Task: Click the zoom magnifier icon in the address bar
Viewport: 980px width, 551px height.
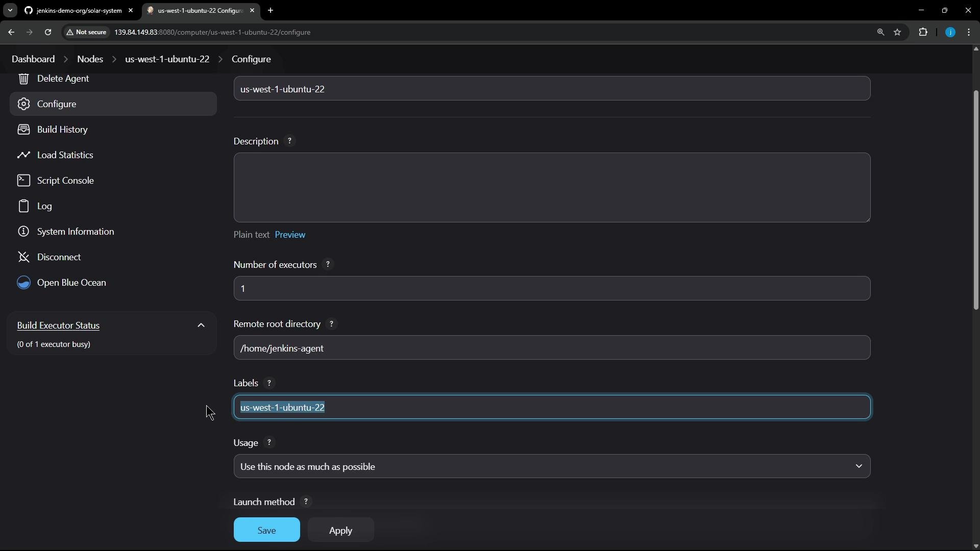Action: 880,32
